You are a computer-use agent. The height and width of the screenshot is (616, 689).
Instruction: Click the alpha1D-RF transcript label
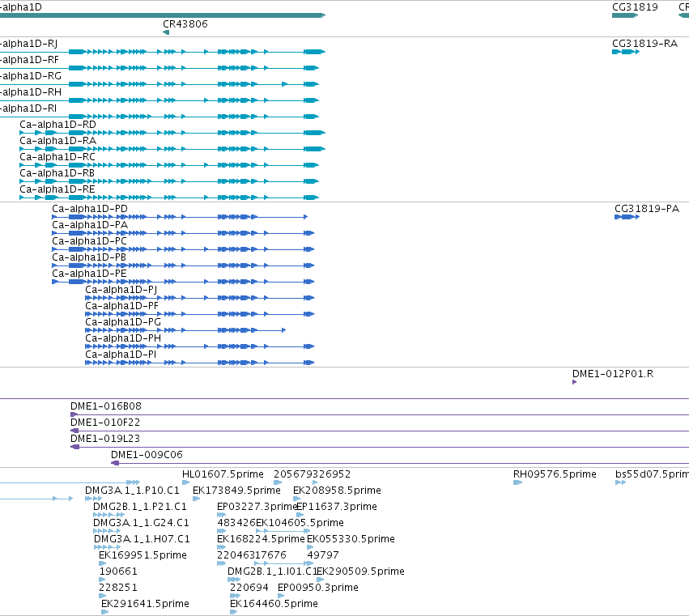(29, 60)
